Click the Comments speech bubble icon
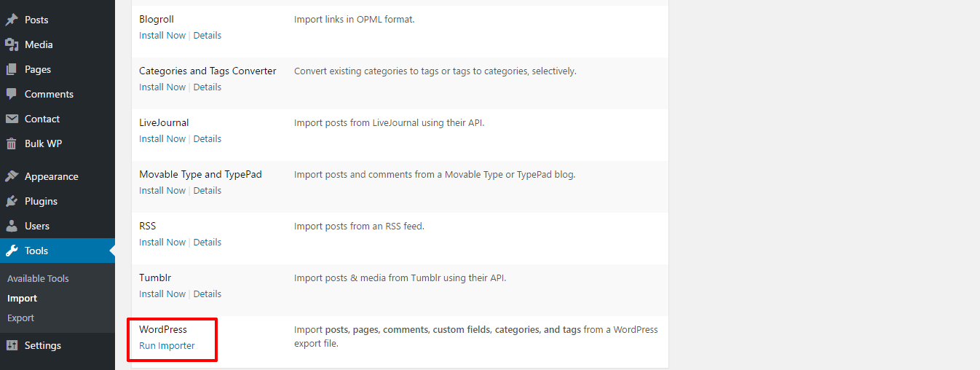Image resolution: width=980 pixels, height=370 pixels. [x=12, y=94]
